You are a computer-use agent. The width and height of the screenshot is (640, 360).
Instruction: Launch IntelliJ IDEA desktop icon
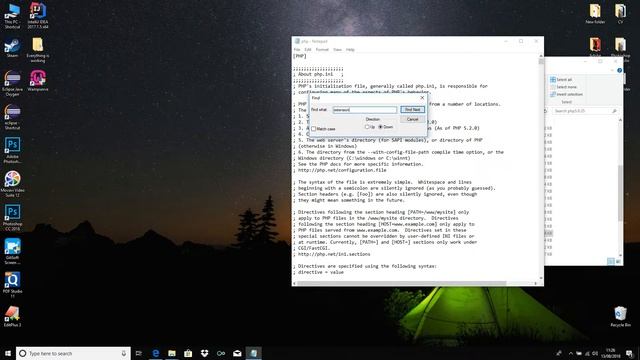(38, 16)
